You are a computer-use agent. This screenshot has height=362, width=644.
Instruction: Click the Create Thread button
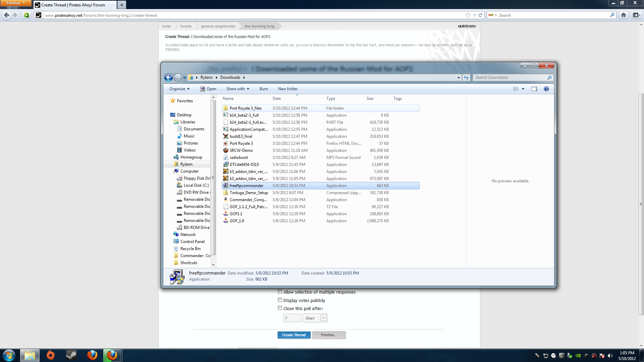tap(294, 335)
